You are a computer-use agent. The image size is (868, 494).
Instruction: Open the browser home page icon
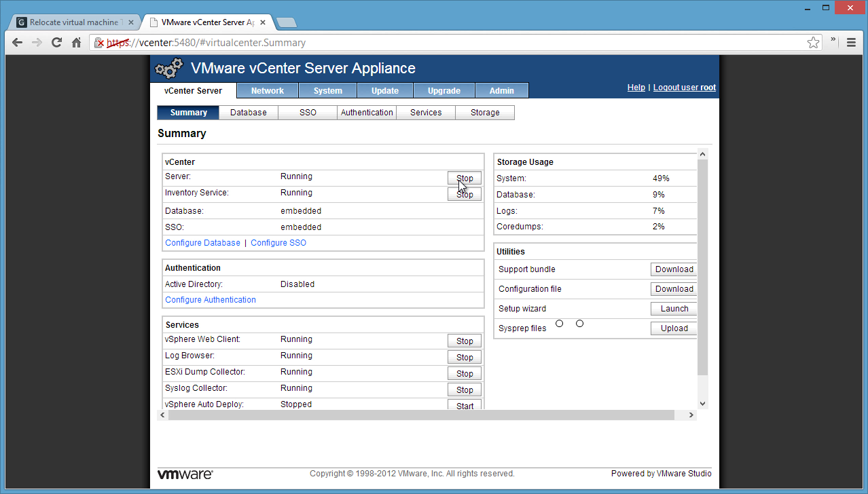tap(77, 42)
